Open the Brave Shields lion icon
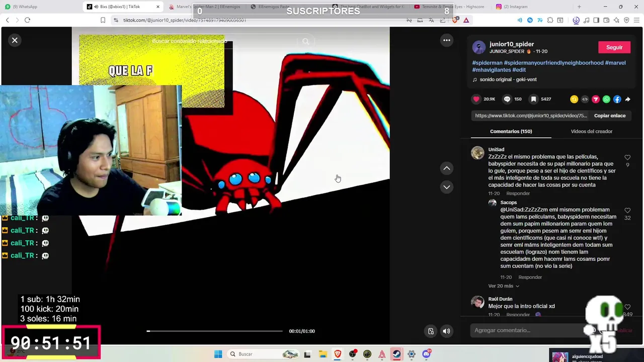Viewport: 644px width, 362px height. tap(455, 20)
